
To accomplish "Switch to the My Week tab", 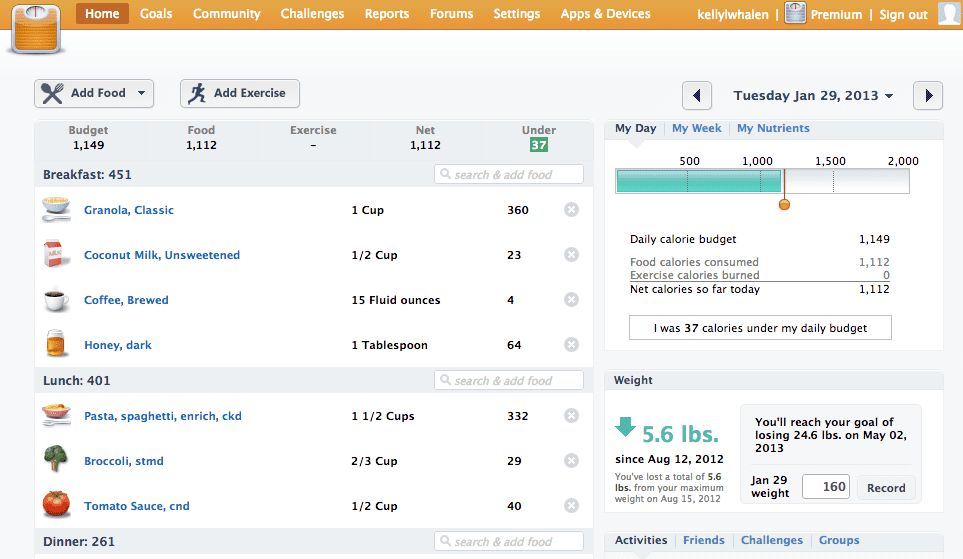I will 696,128.
